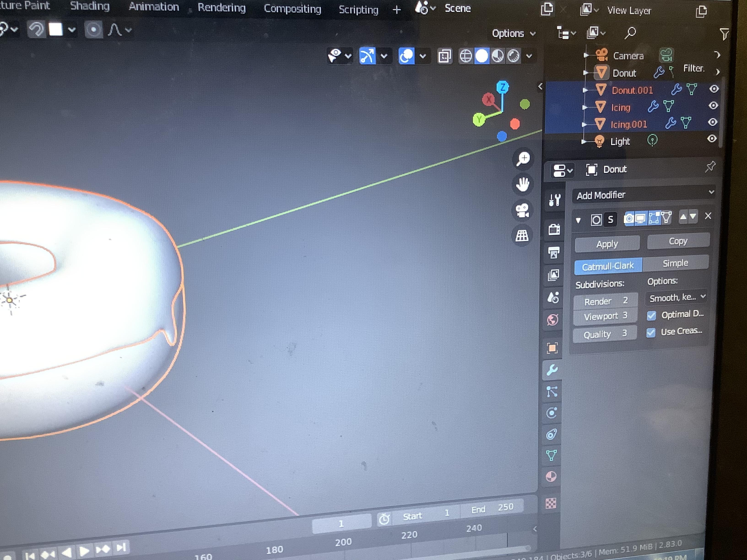Switch to the Scripting workspace tab
The width and height of the screenshot is (747, 560).
[358, 9]
